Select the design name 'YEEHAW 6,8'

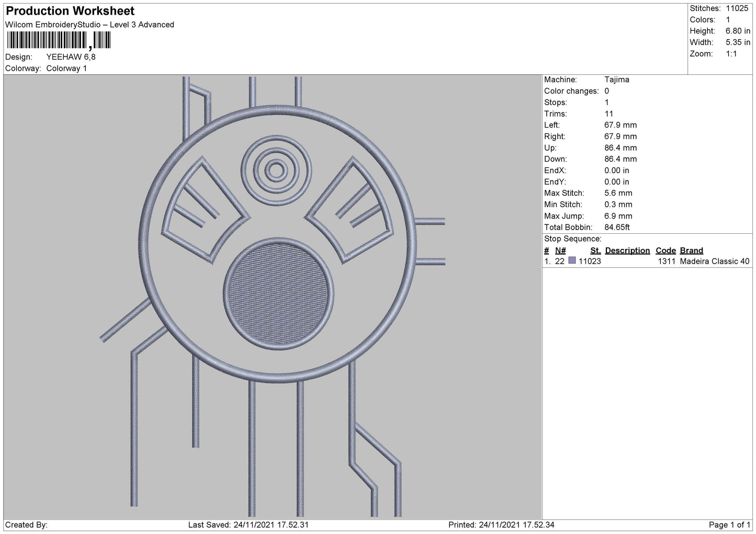point(71,57)
